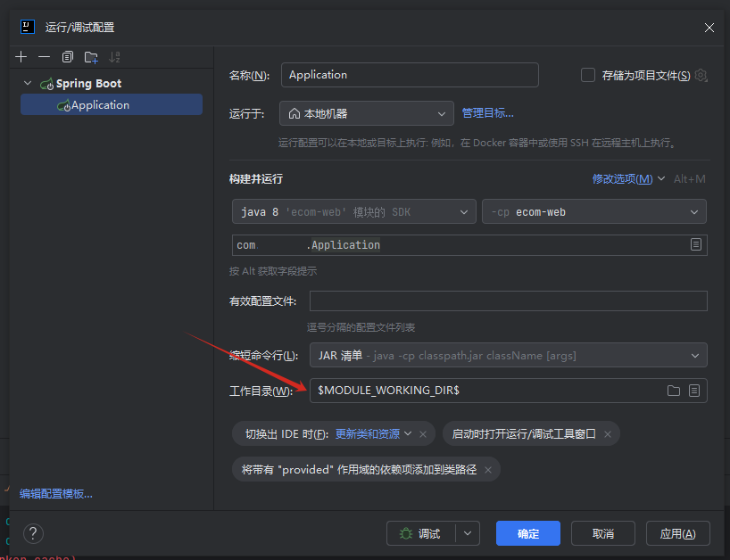730x560 pixels.
Task: Enable the store as project file checkbox
Action: click(588, 76)
